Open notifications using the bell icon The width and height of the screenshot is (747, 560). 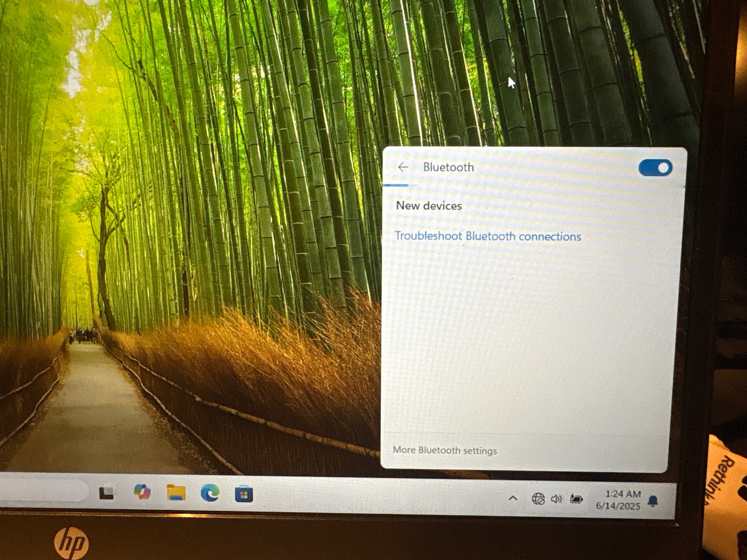(x=653, y=501)
